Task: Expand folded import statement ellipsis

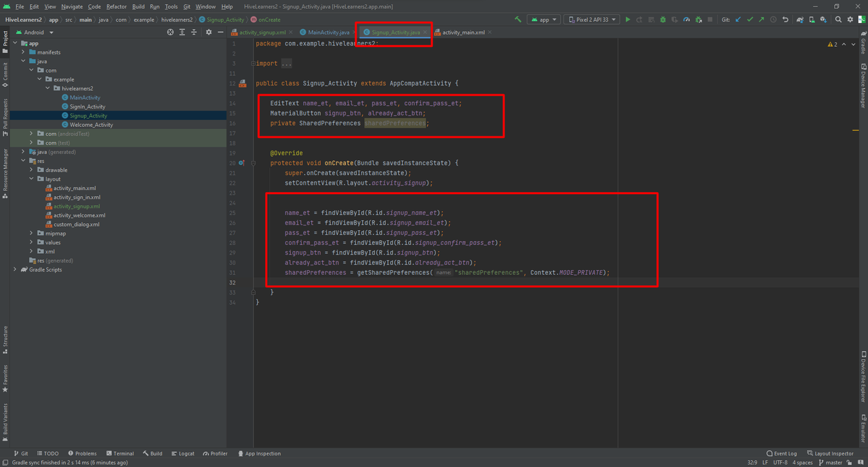Action: (x=286, y=64)
